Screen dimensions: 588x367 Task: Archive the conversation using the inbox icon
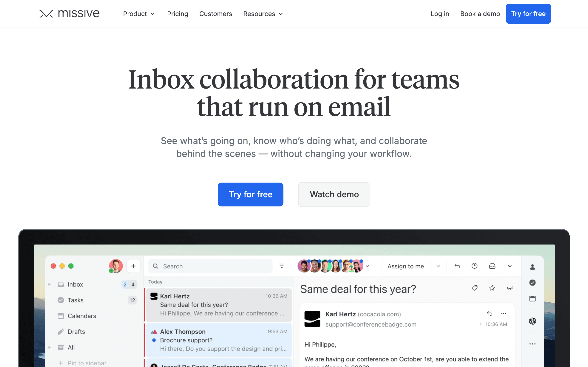[492, 266]
